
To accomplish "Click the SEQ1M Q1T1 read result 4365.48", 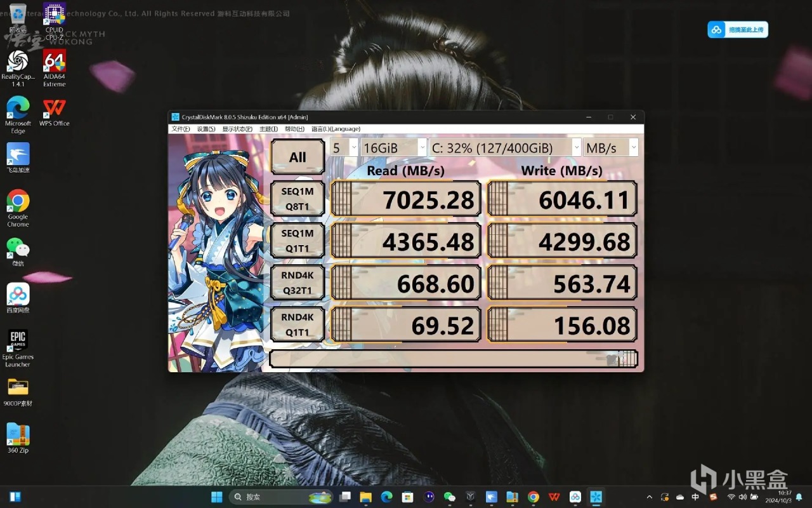I will coord(405,241).
